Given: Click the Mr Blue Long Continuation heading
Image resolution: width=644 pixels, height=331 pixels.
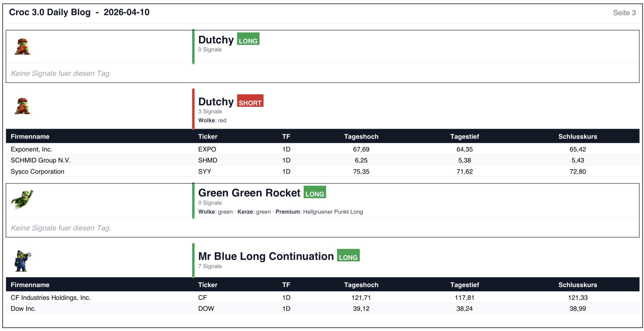Looking at the screenshot, I should (x=266, y=256).
